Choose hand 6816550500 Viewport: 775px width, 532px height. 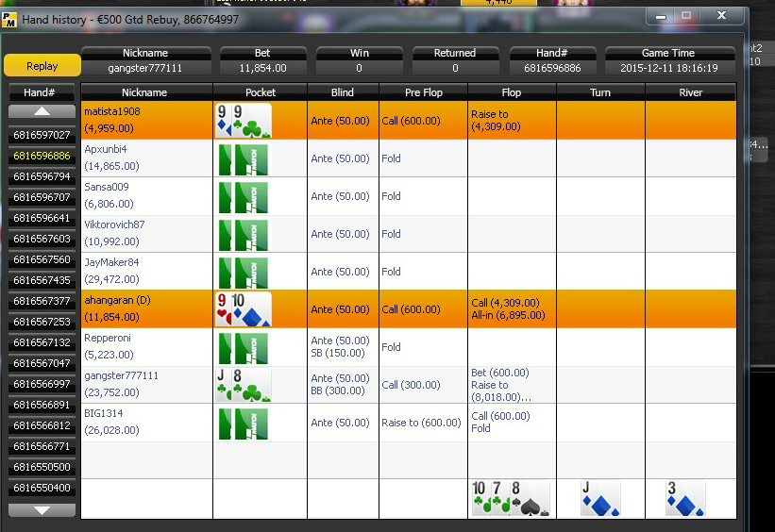tap(42, 467)
